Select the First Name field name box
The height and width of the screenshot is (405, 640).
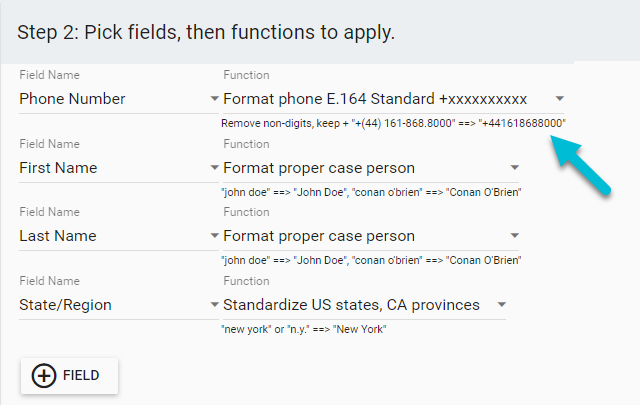pos(119,168)
